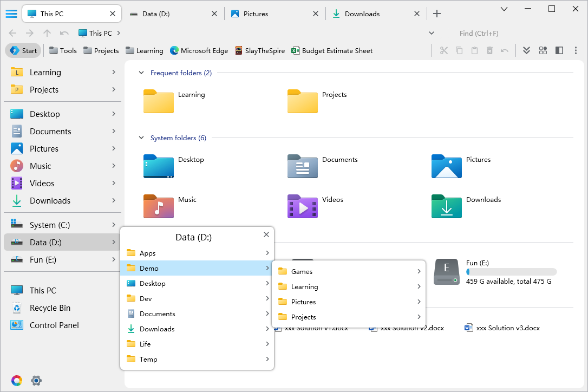Collapse the System folders section
Viewport: 588px width, 392px height.
(x=142, y=138)
